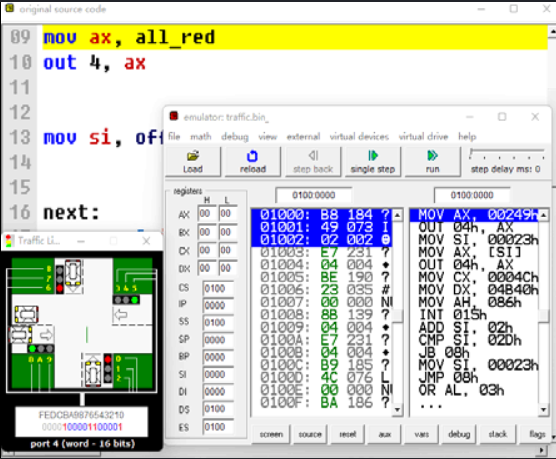Click the AX high byte register field
This screenshot has height=459, width=556.
(207, 214)
